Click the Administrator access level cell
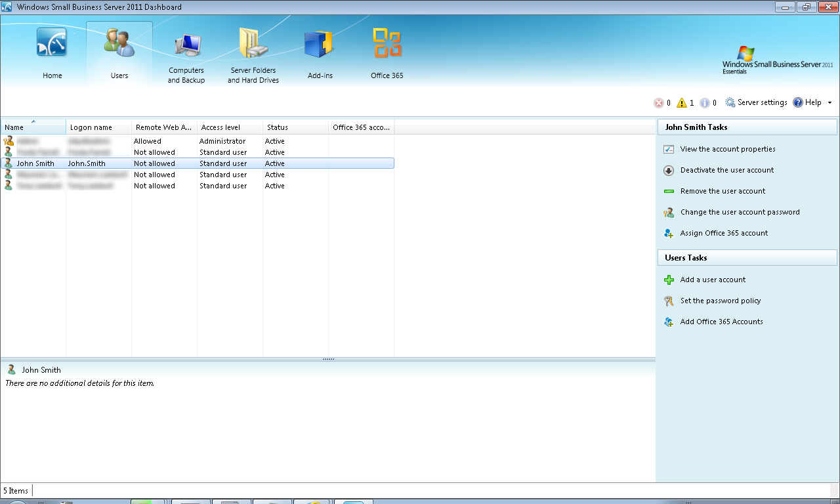The width and height of the screenshot is (840, 504). pyautogui.click(x=222, y=142)
